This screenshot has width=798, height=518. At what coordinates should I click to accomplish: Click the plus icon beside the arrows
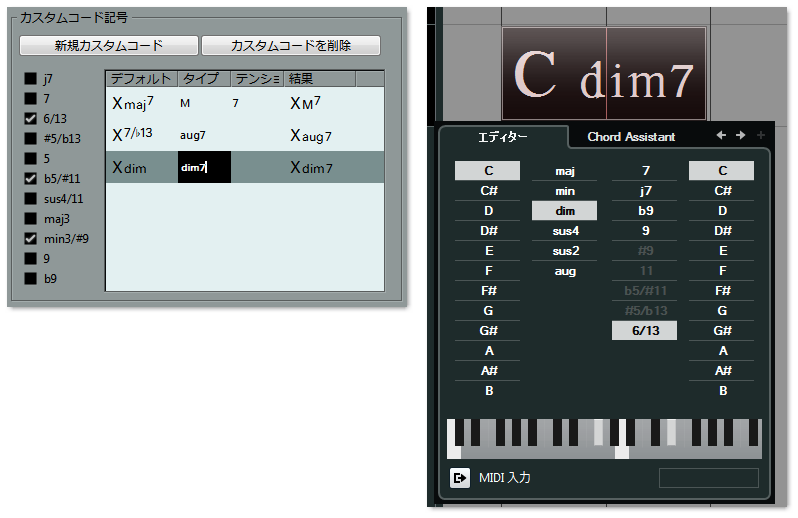(x=761, y=135)
